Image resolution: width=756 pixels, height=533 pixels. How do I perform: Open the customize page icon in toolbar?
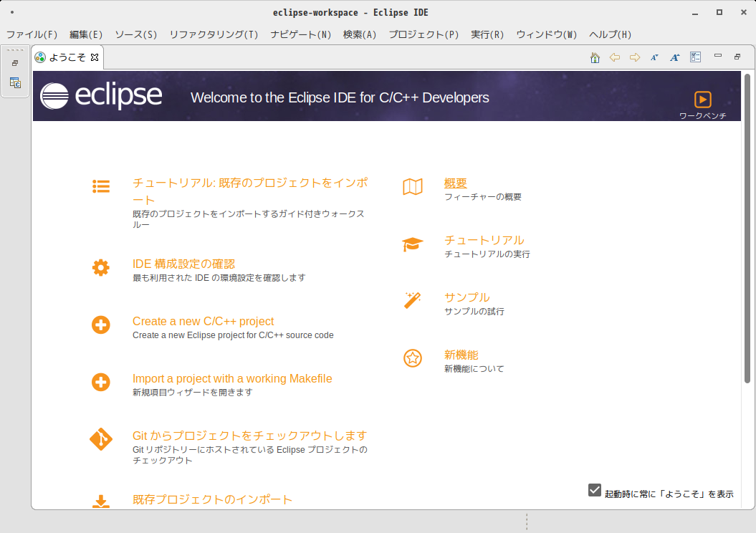coord(695,57)
